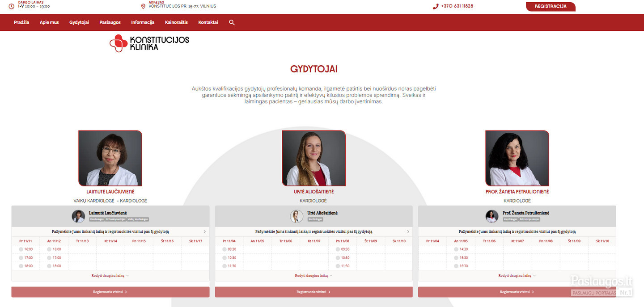The height and width of the screenshot is (307, 644).
Task: Select 10:30 on Pr 11/04 for Urtė Aliošaitienė
Action: click(229, 258)
